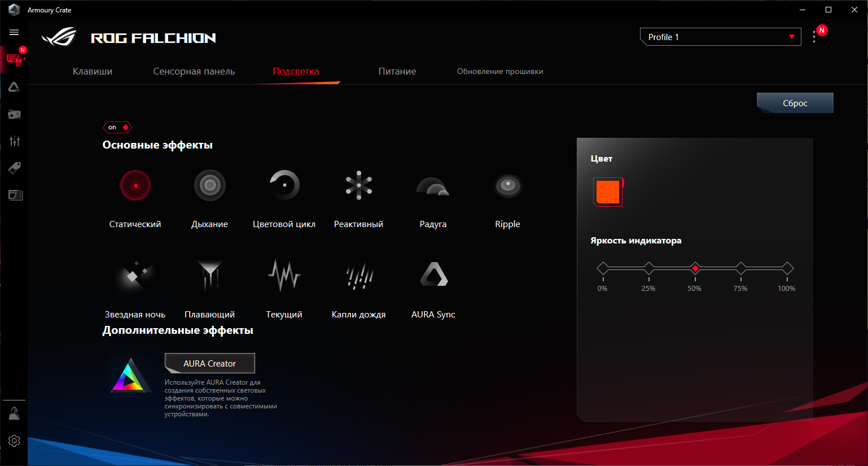Set indicator brightness to 75%

point(741,268)
